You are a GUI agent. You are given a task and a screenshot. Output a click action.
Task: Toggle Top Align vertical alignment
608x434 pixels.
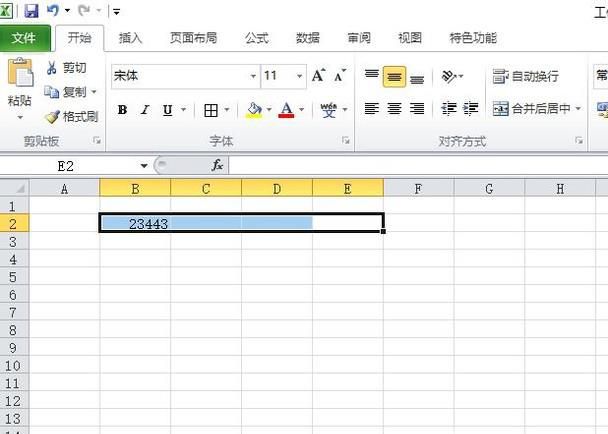(x=371, y=76)
